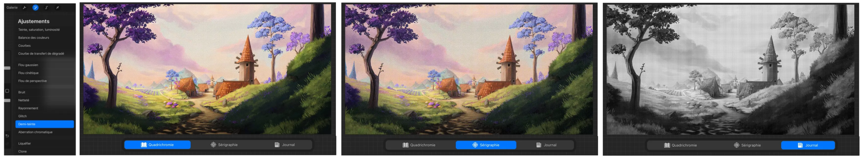The width and height of the screenshot is (868, 163).
Task: Click the upper brush size slider handle
Action: (7, 68)
